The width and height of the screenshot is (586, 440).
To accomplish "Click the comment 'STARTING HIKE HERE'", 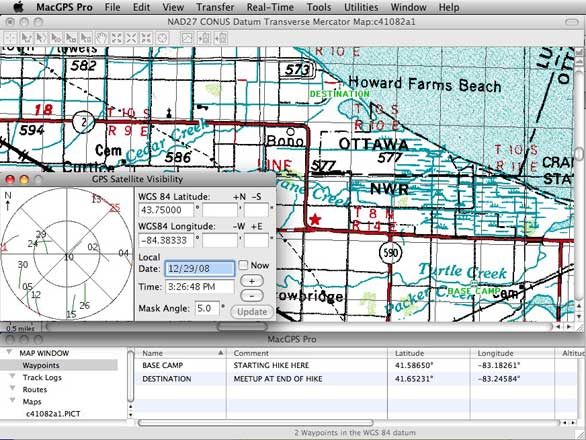I will click(271, 365).
